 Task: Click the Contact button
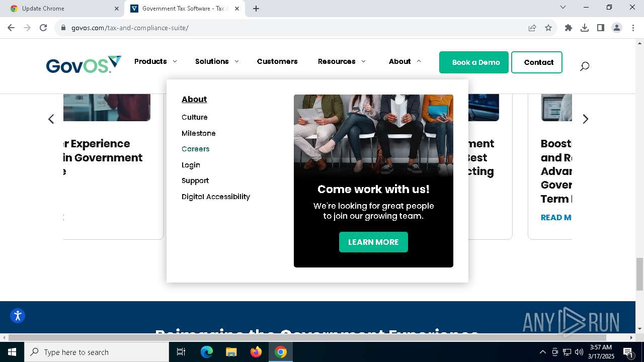[537, 62]
